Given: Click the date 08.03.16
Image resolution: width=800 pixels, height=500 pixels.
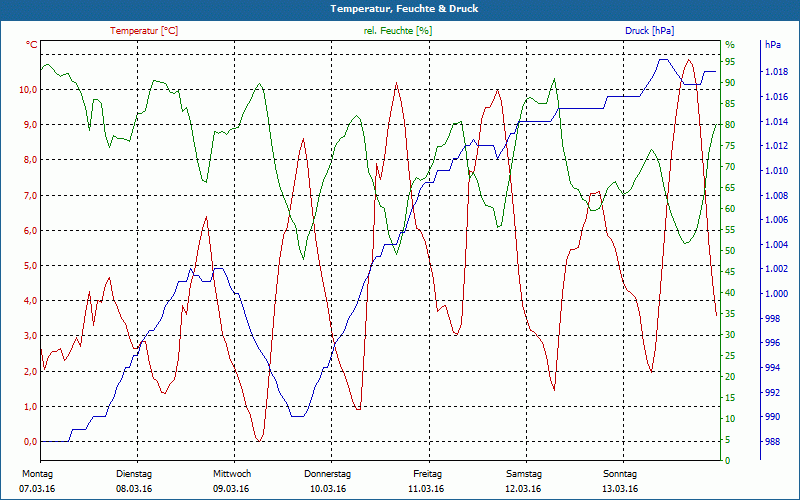Looking at the screenshot, I should point(134,489).
